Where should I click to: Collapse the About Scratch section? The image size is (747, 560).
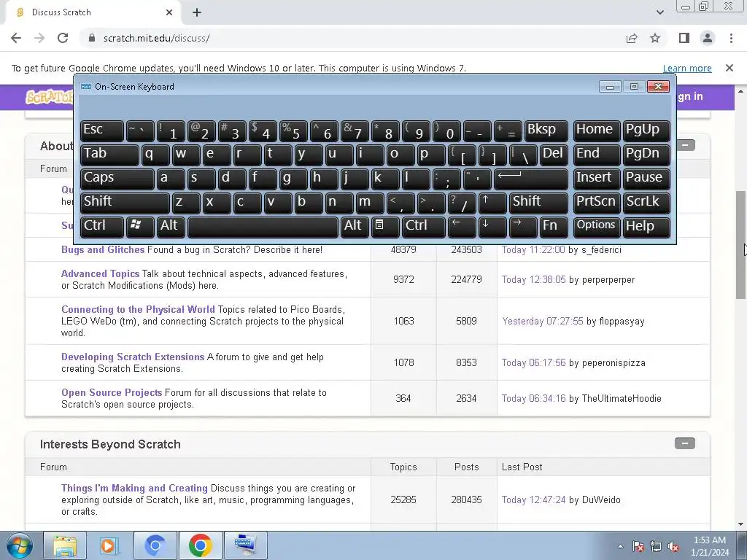pos(686,145)
